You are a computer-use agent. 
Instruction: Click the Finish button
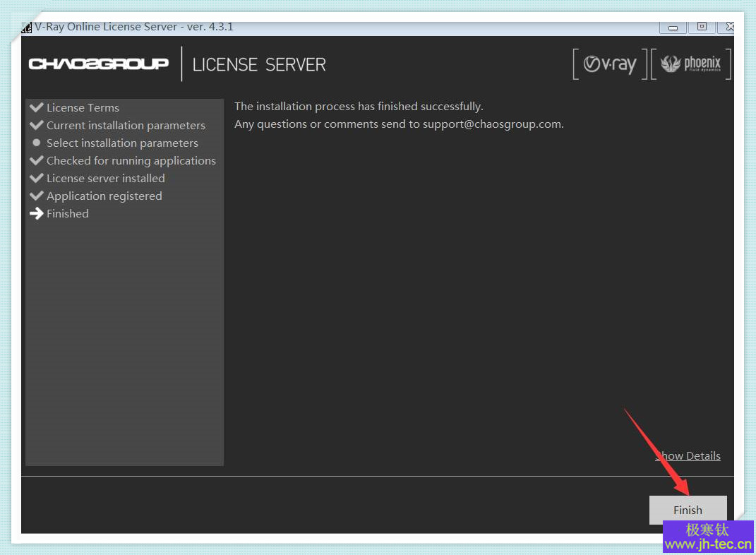(688, 510)
